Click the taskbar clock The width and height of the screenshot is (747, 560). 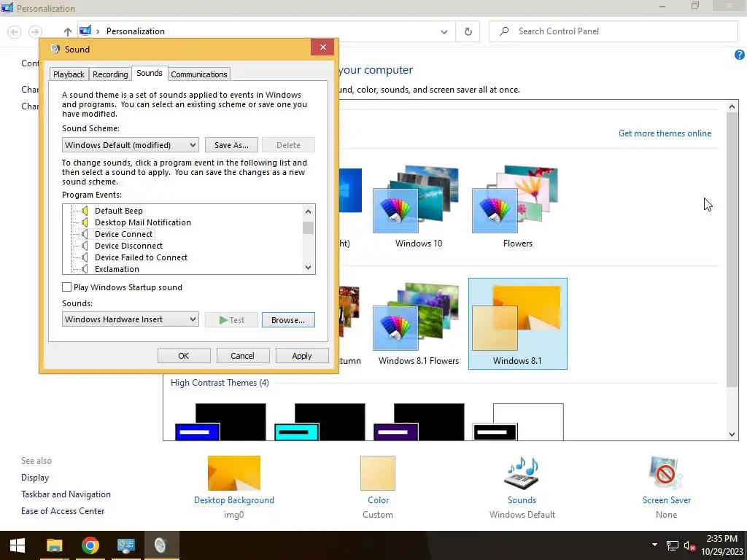tap(721, 545)
